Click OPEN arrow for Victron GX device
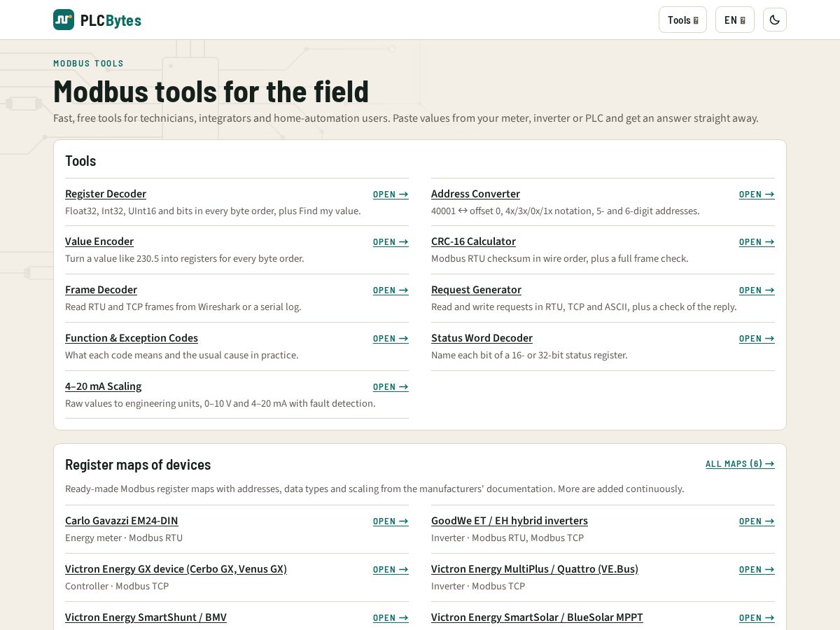 tap(391, 570)
